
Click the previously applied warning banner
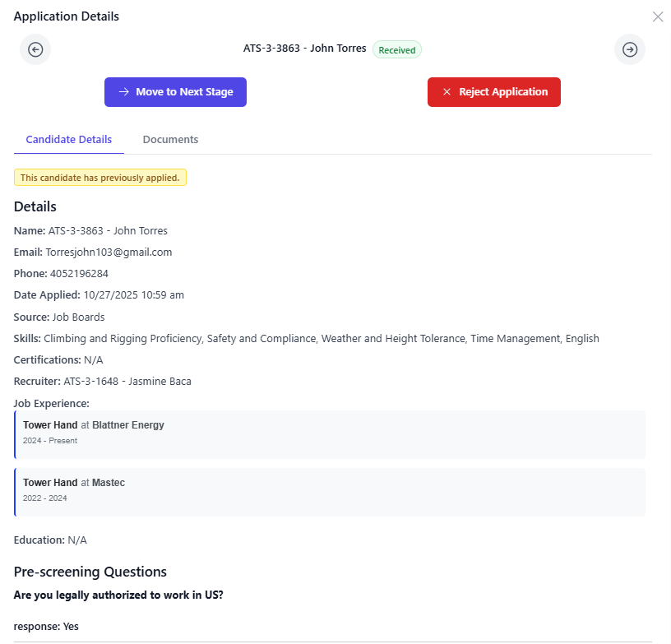[x=100, y=178]
